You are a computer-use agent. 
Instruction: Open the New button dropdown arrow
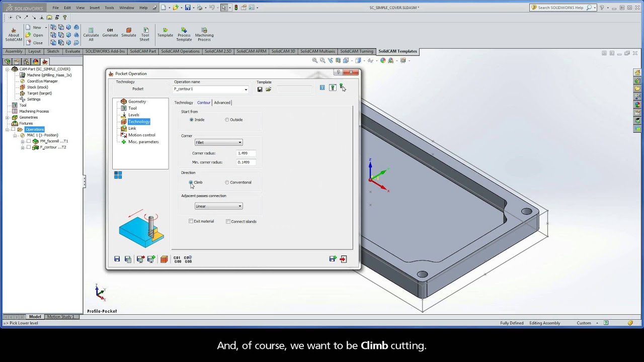tap(46, 28)
